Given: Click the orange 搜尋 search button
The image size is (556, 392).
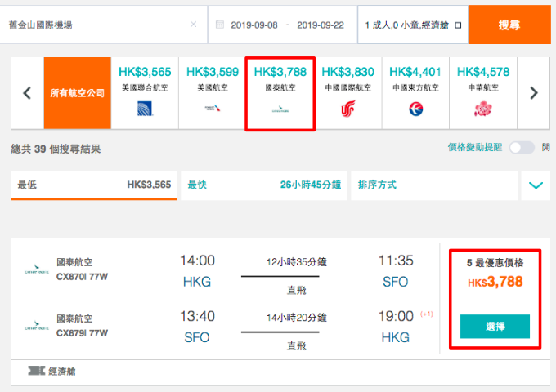Looking at the screenshot, I should (x=509, y=24).
